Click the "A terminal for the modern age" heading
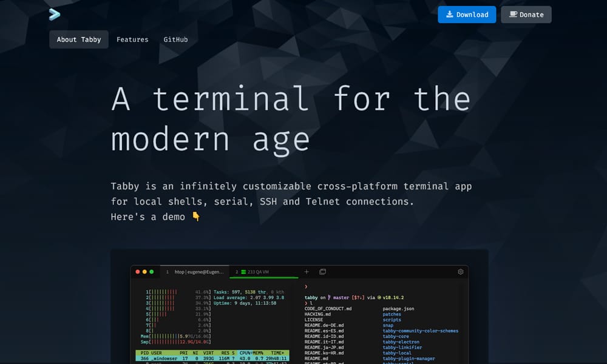Image resolution: width=607 pixels, height=364 pixels. coord(290,119)
